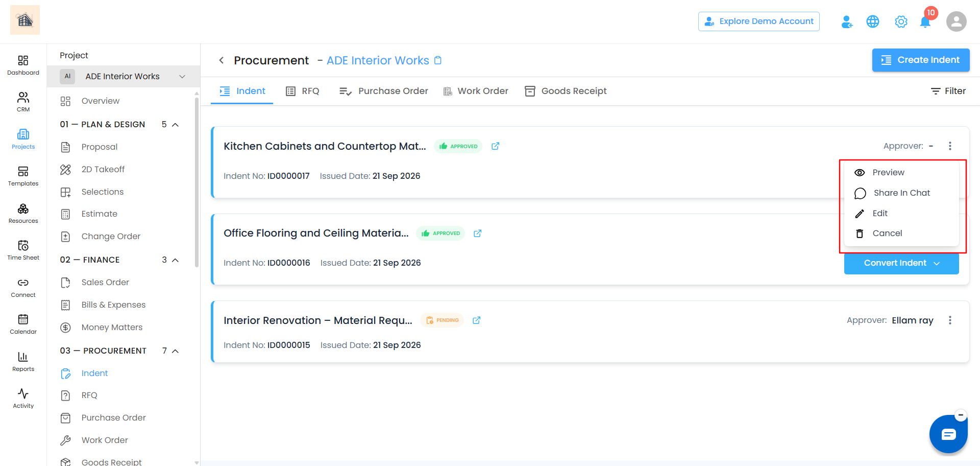Open settings gear icon in header
This screenshot has width=980, height=466.
[901, 21]
